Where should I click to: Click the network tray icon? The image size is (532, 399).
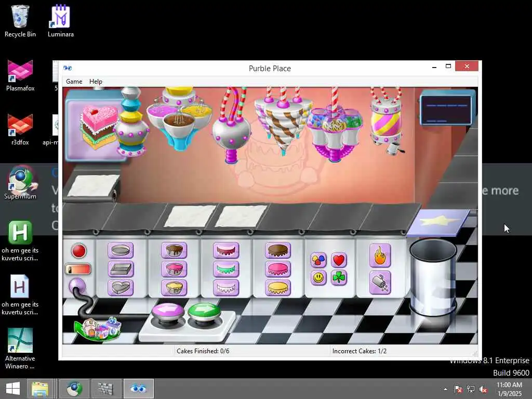tap(471, 389)
